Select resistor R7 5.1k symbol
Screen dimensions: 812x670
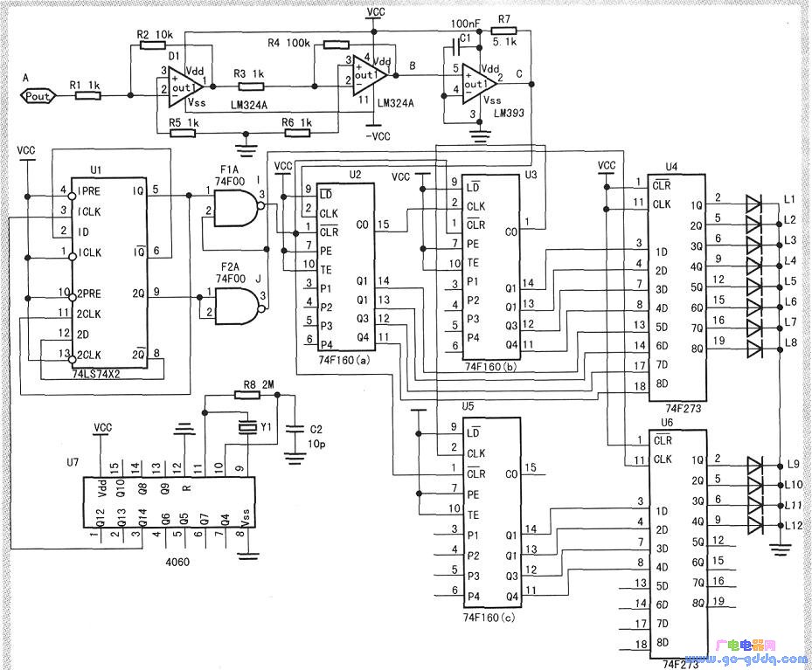[x=504, y=31]
